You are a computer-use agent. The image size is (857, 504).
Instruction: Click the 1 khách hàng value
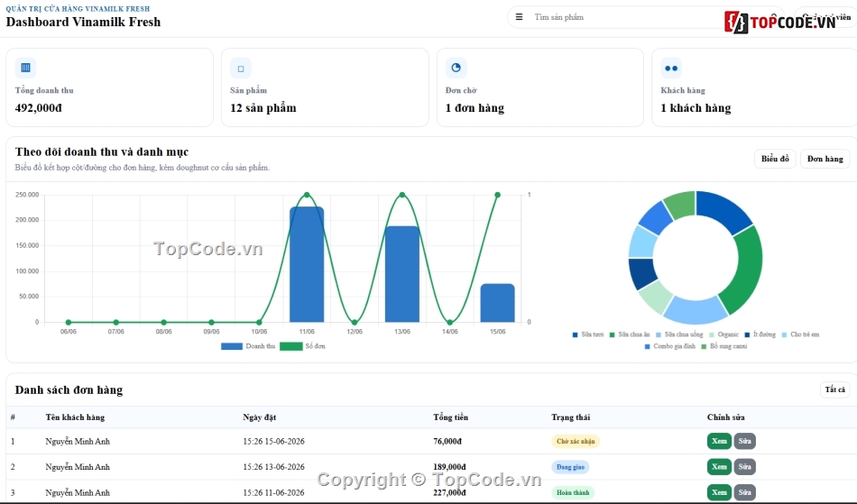[696, 108]
